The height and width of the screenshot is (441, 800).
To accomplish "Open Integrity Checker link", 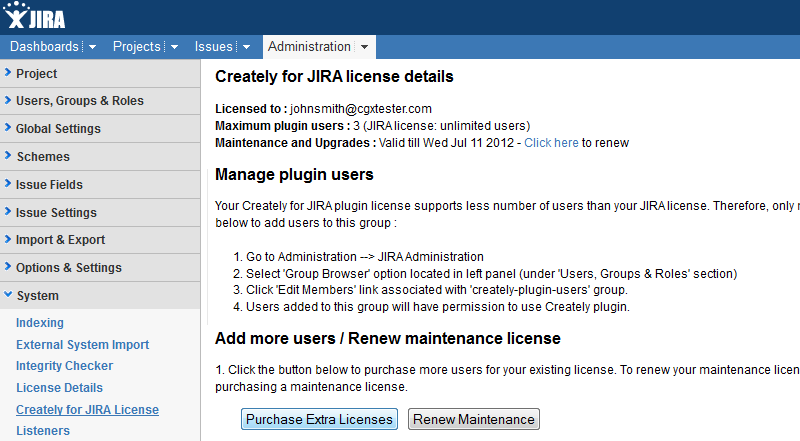I will click(64, 366).
